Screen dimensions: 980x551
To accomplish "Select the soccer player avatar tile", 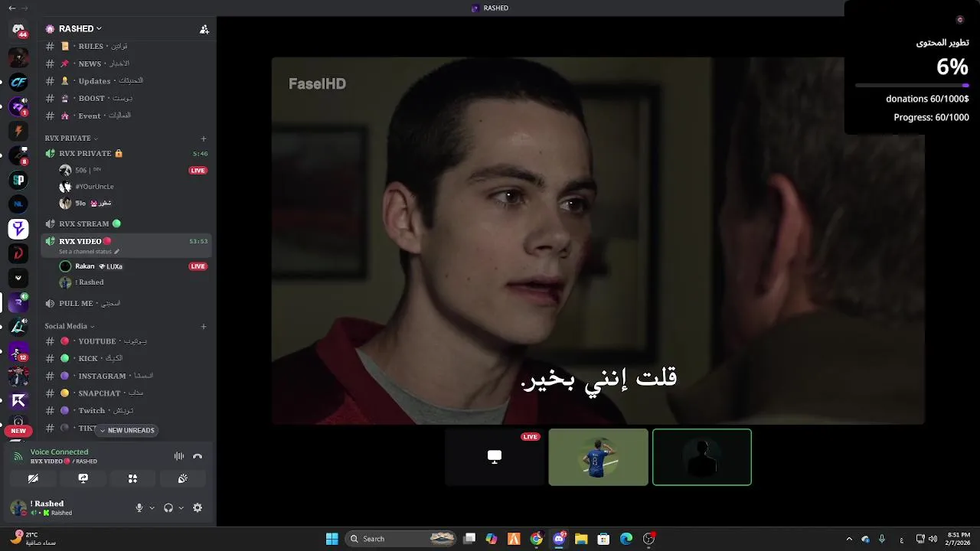I will point(598,457).
